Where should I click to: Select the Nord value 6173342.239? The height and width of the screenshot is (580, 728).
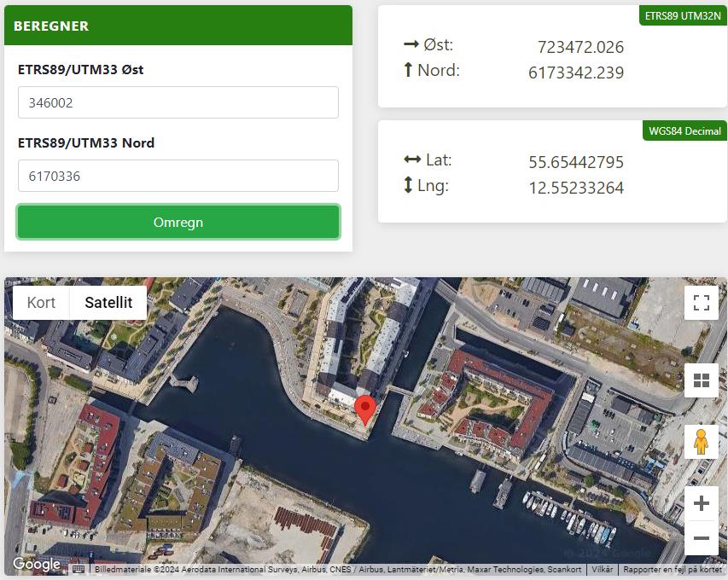tap(576, 72)
